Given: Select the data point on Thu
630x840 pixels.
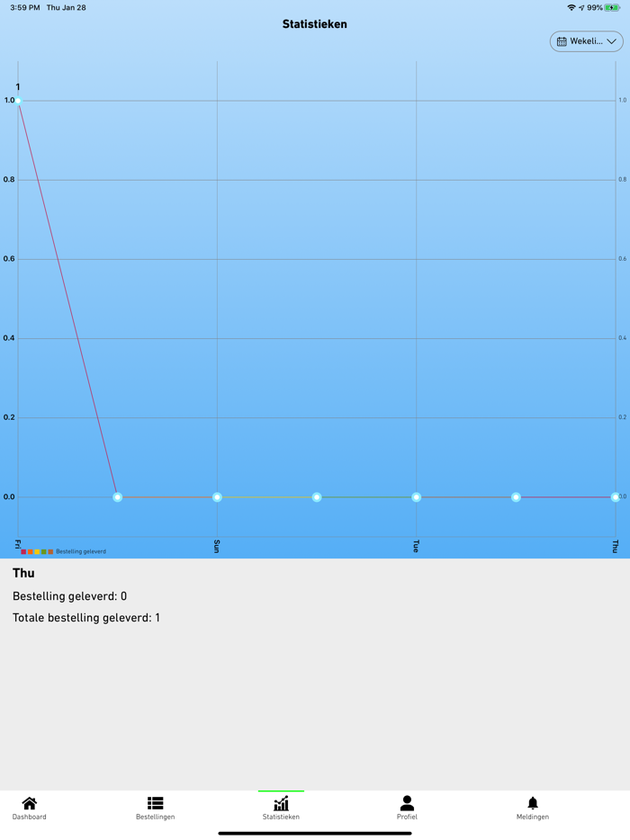Looking at the screenshot, I should [615, 497].
